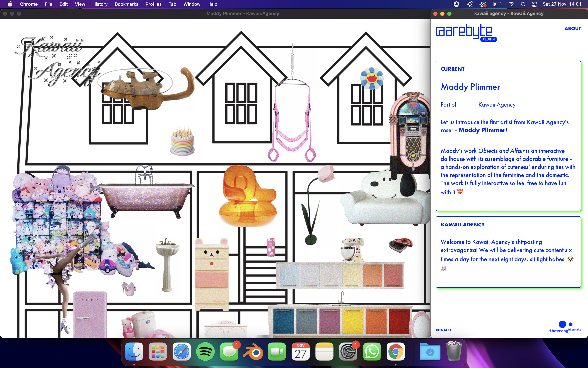
Task: Click the rainbow layer birthday cake
Action: (183, 142)
